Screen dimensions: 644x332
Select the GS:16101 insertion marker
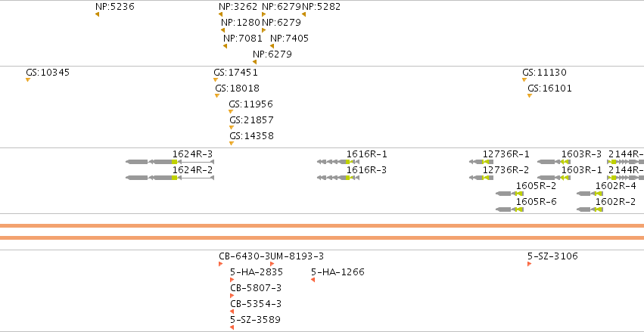click(x=530, y=95)
